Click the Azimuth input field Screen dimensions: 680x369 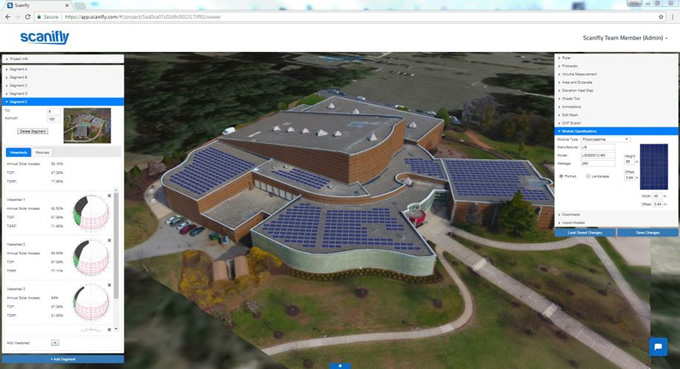click(x=54, y=119)
